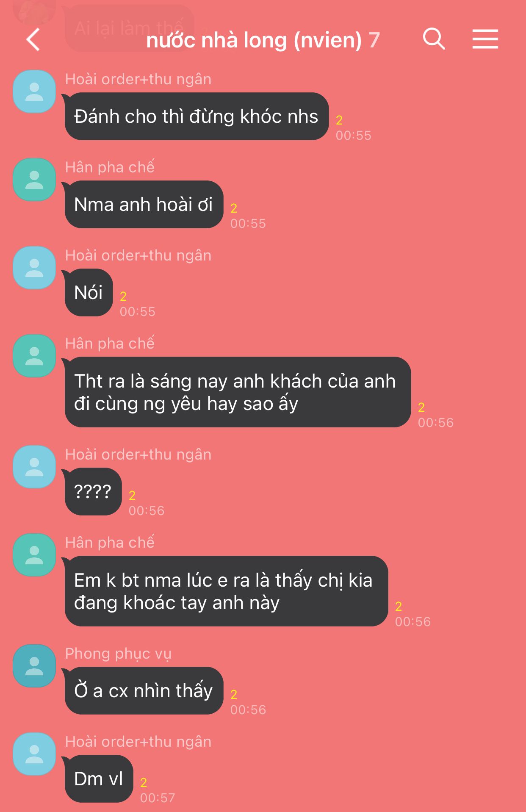Tap avatar beside '????' message
Image resolution: width=526 pixels, height=812 pixels.
[x=34, y=467]
